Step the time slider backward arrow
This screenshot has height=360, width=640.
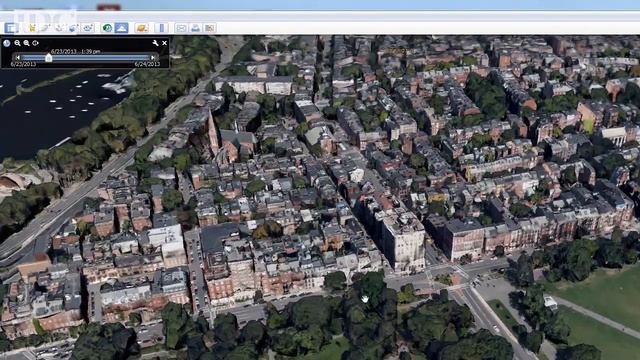pyautogui.click(x=17, y=58)
